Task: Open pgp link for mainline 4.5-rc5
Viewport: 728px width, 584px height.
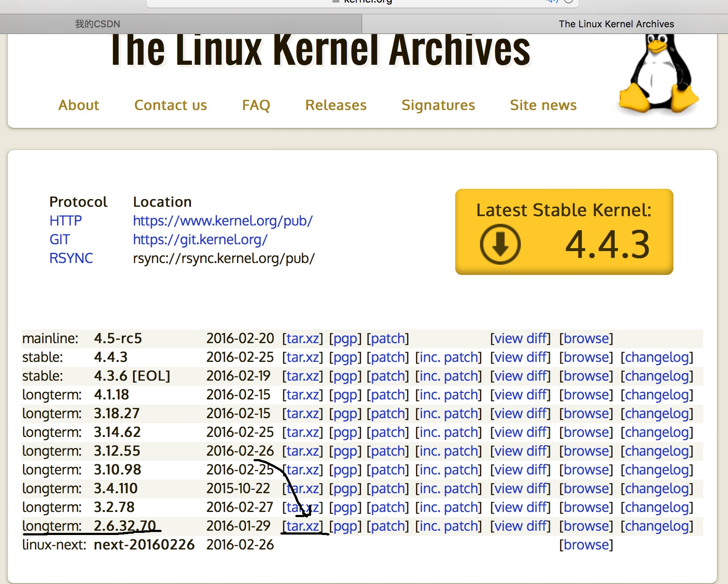Action: [x=345, y=338]
